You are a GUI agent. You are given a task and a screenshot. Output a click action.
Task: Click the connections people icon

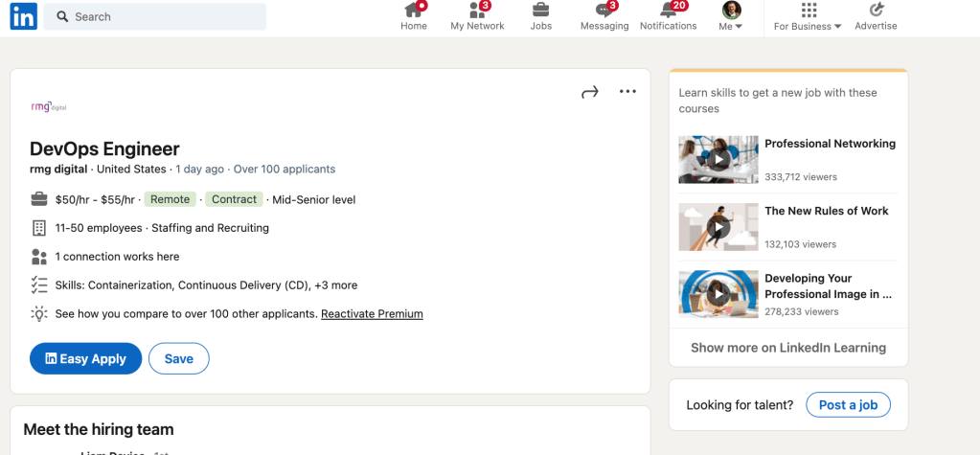click(38, 257)
